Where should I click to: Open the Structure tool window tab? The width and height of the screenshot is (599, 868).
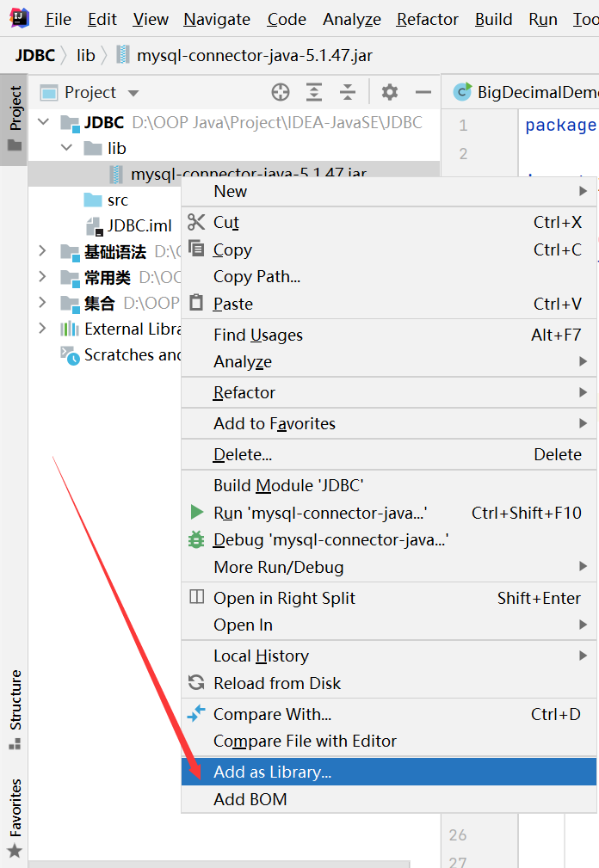coord(15,709)
